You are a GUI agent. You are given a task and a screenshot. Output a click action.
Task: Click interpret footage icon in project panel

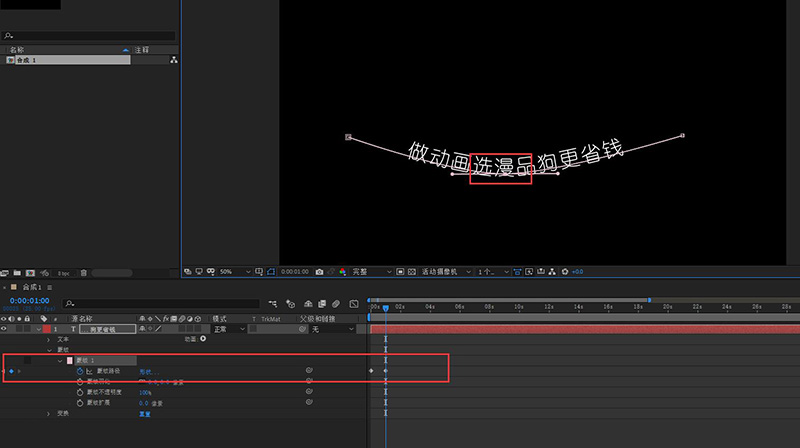pos(5,273)
